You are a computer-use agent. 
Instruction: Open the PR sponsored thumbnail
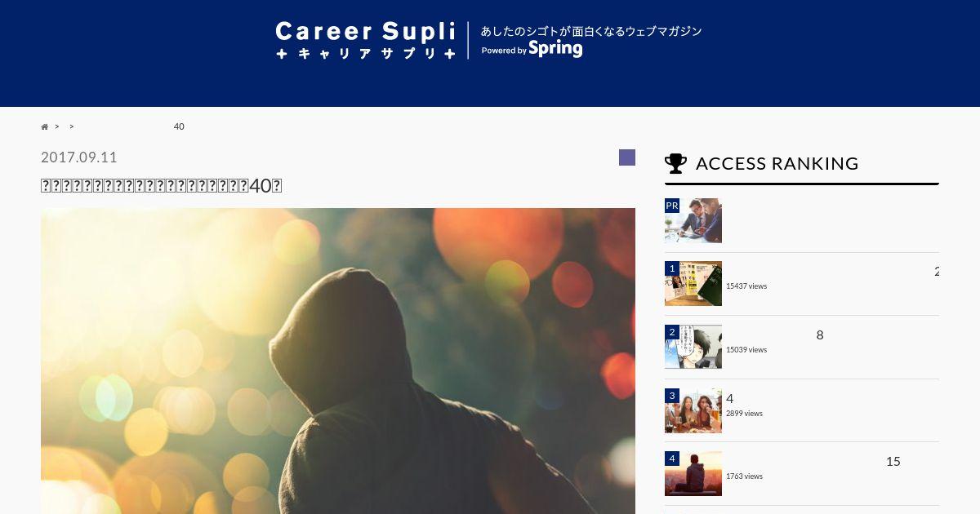[693, 220]
